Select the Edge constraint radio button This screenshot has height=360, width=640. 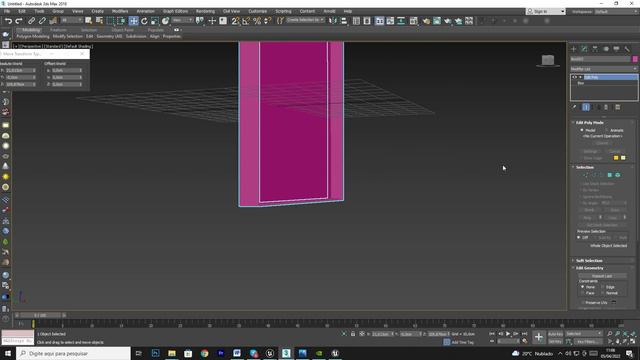603,287
